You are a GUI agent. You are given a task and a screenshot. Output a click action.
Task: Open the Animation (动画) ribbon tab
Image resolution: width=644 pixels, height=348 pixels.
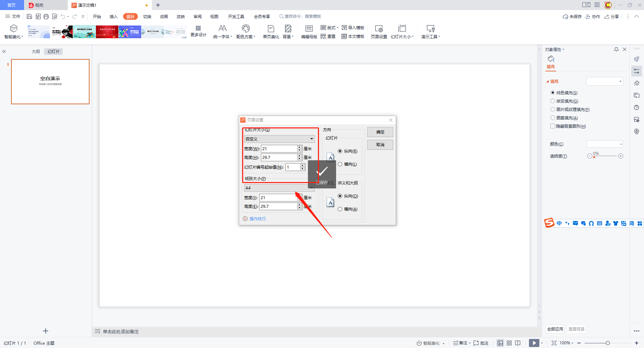coord(164,16)
